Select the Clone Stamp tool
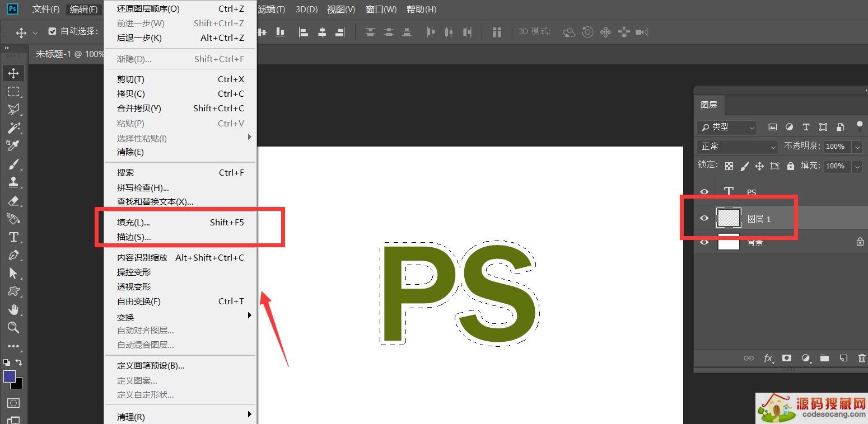The width and height of the screenshot is (868, 424). coord(13,182)
